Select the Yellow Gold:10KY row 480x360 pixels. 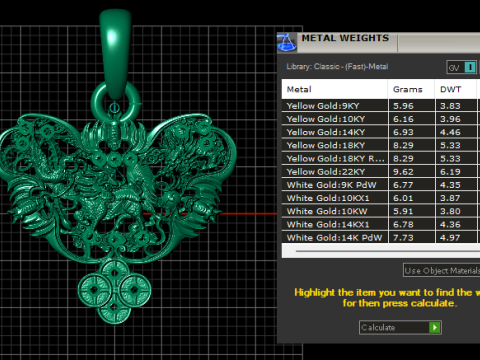(381, 119)
